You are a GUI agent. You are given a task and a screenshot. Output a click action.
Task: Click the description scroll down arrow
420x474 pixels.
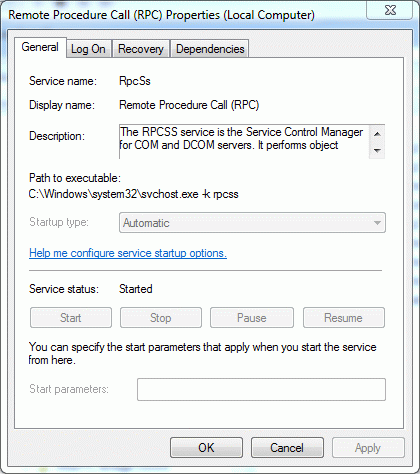(x=377, y=150)
